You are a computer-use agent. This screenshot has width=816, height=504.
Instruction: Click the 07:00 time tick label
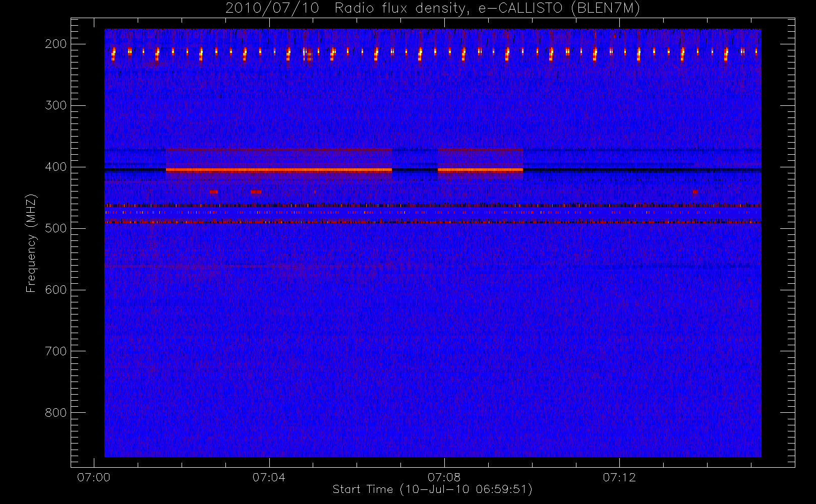pyautogui.click(x=94, y=477)
